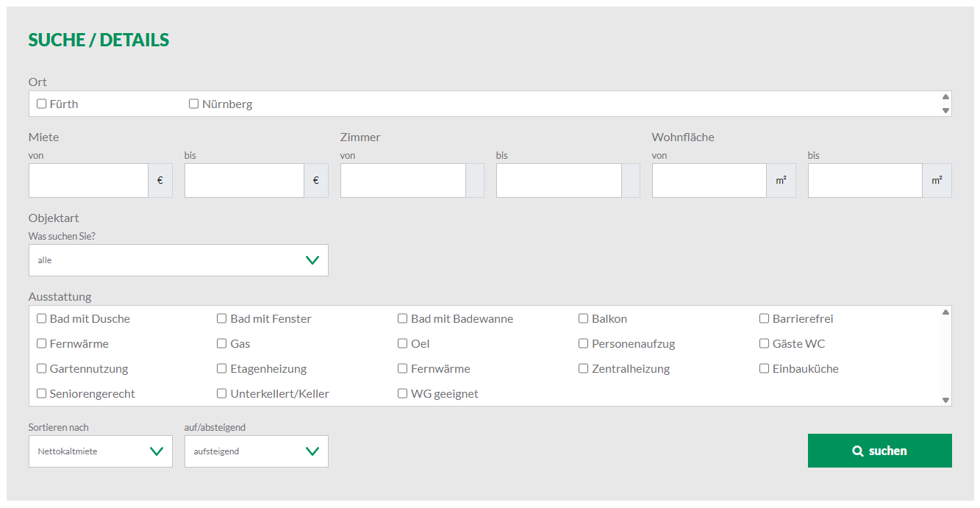This screenshot has height=508, width=980.
Task: Check the Fürth location checkbox
Action: pyautogui.click(x=42, y=104)
